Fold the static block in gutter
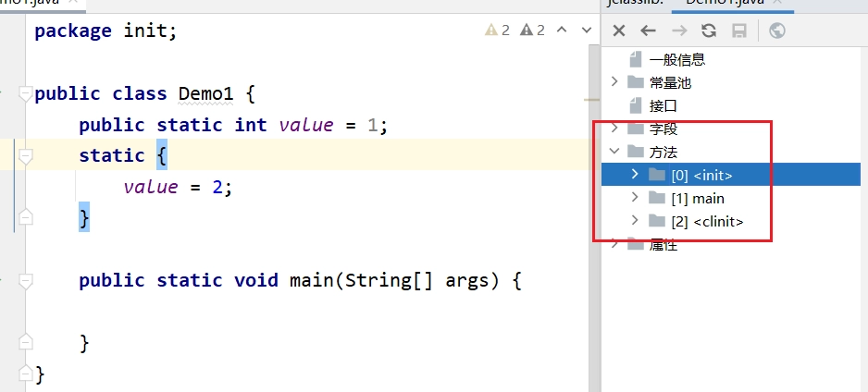Viewport: 868px width, 392px height. pos(25,157)
